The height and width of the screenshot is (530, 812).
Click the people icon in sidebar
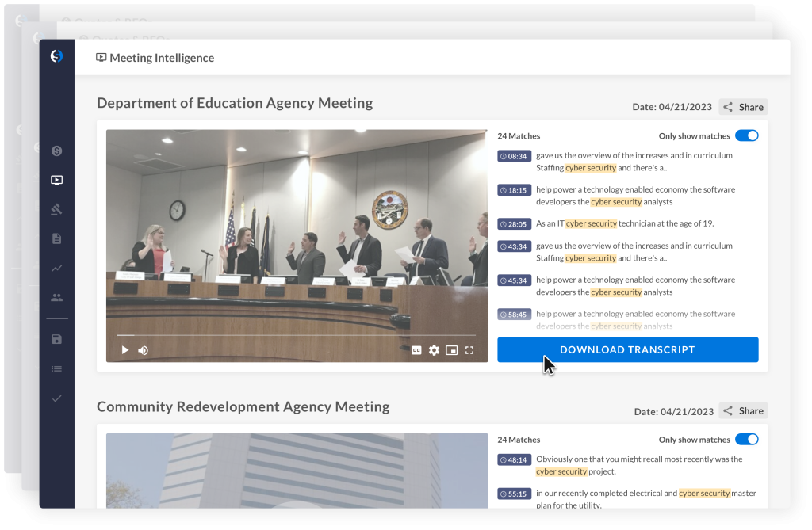pos(56,298)
